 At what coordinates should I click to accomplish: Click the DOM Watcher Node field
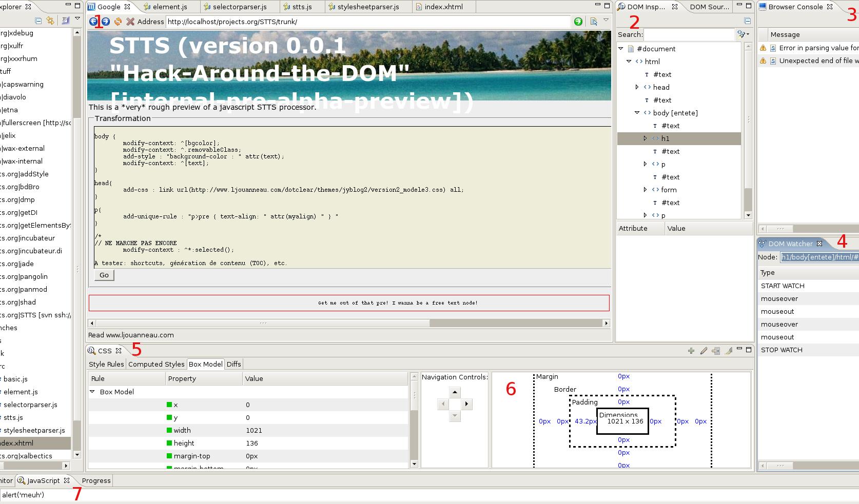click(x=819, y=257)
